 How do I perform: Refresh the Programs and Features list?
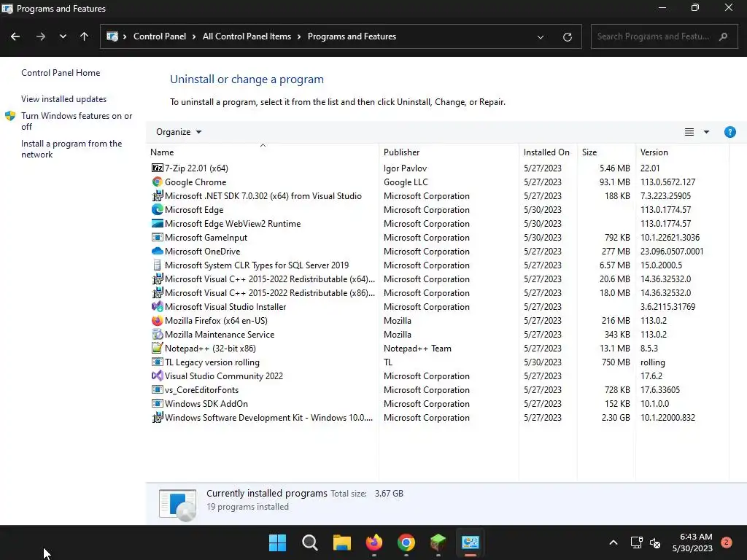click(x=568, y=36)
